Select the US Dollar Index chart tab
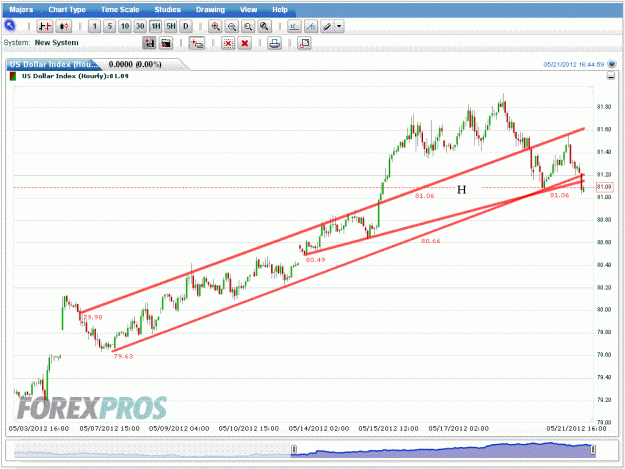 click(54, 64)
